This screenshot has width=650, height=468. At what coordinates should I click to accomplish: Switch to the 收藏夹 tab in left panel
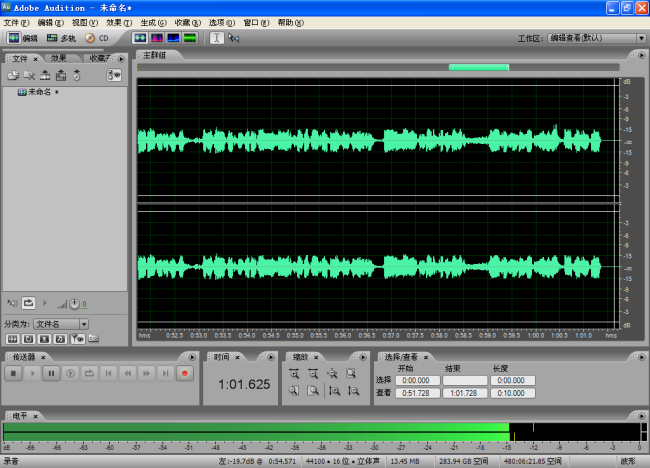click(x=99, y=58)
